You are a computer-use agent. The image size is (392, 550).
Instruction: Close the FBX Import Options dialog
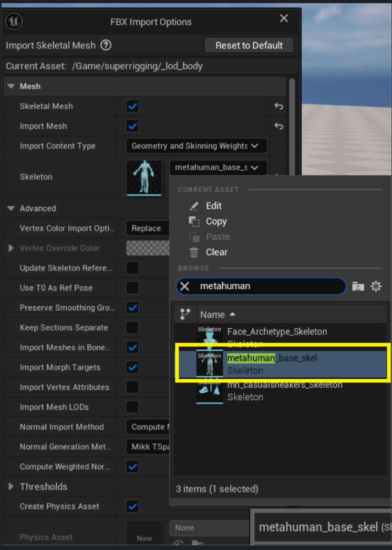point(284,18)
